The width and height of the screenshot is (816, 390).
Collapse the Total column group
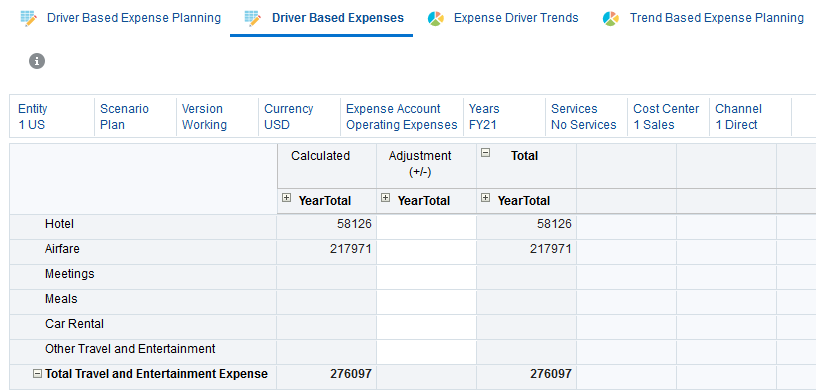pyautogui.click(x=485, y=153)
